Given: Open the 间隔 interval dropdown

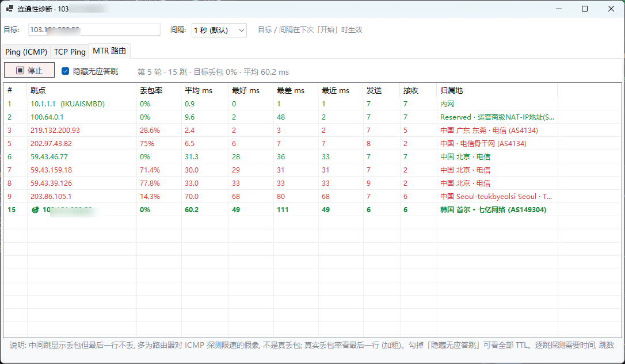Looking at the screenshot, I should 219,30.
